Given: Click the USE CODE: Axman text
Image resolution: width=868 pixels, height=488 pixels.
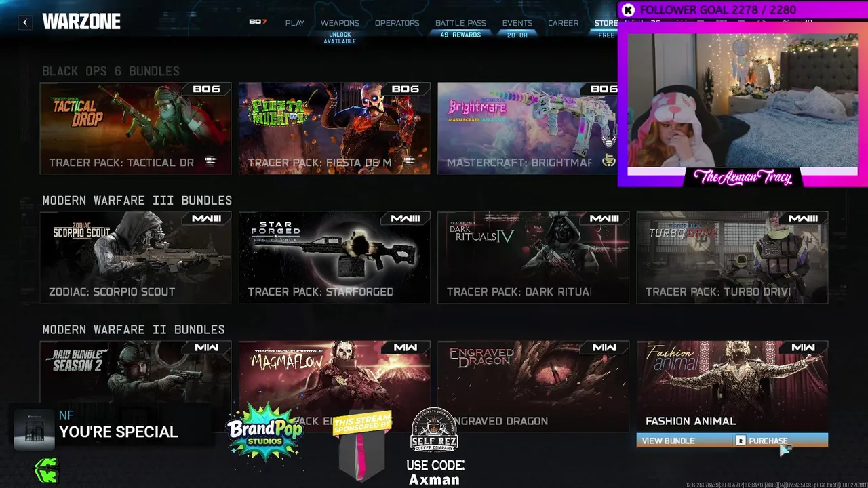Looking at the screenshot, I should (x=435, y=472).
